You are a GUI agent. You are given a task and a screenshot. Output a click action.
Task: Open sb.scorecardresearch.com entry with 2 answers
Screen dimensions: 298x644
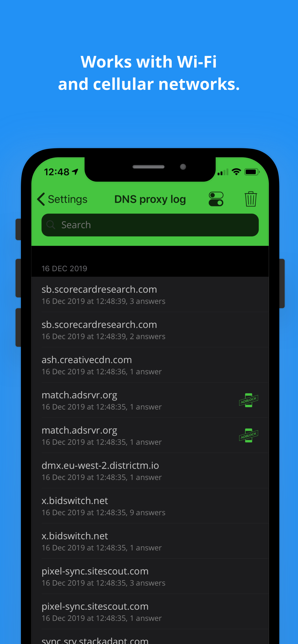click(150, 330)
